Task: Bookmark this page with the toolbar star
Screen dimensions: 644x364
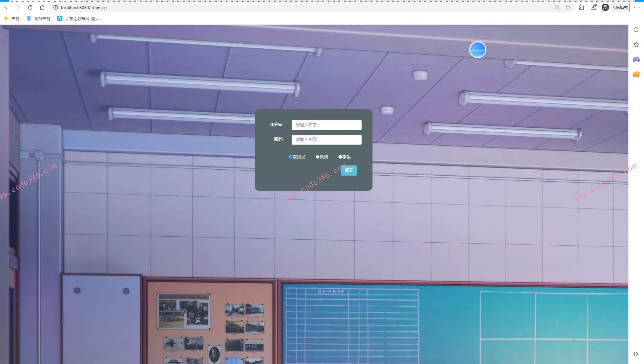Action: pyautogui.click(x=568, y=7)
